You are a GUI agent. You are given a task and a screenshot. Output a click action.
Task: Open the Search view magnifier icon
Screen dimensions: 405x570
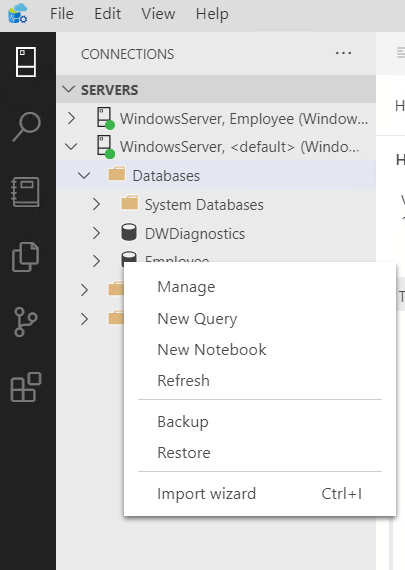point(27,127)
